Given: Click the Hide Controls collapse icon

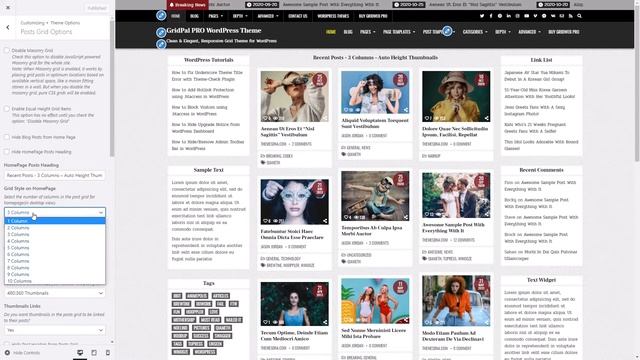Looking at the screenshot, I should [x=7, y=353].
